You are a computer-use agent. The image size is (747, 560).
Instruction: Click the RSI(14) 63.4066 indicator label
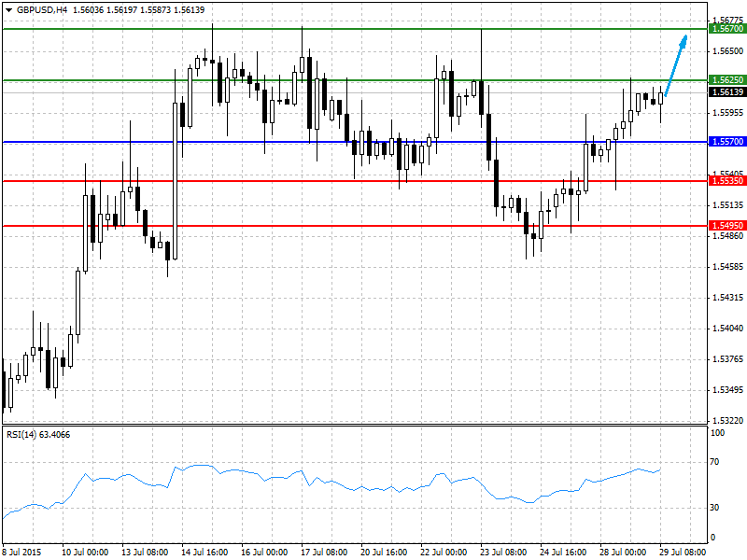tap(38, 434)
